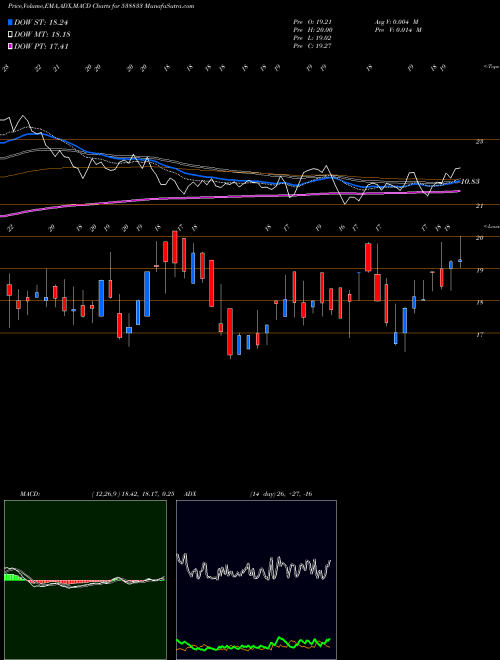Click the 20 candlestick axis label
The height and width of the screenshot is (660, 500).
(x=479, y=238)
